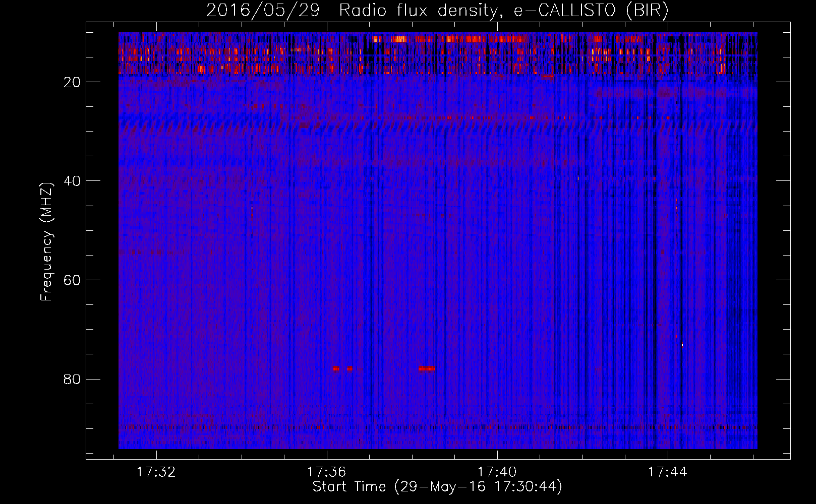
Task: Click the plot title 'Radio flux density, e-CALLISTO (BIR)'
Action: (x=503, y=11)
